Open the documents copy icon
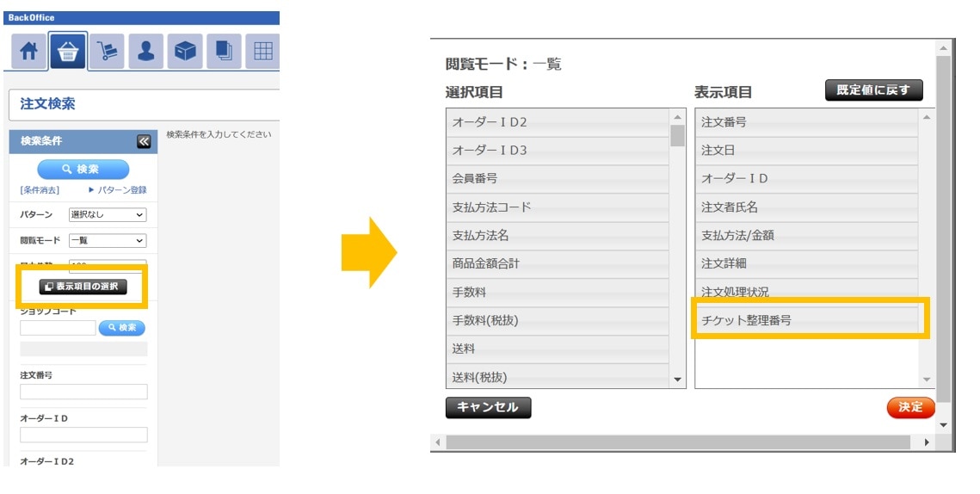 [x=224, y=51]
